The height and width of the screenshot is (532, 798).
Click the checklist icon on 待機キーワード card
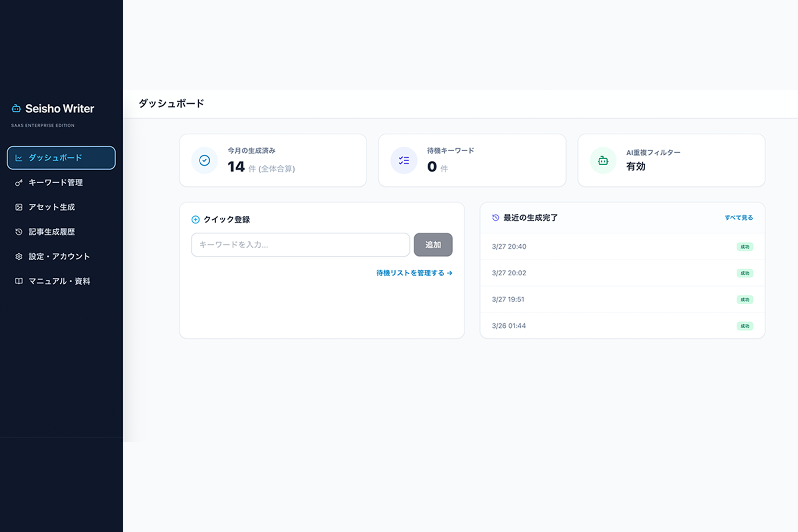click(x=403, y=160)
